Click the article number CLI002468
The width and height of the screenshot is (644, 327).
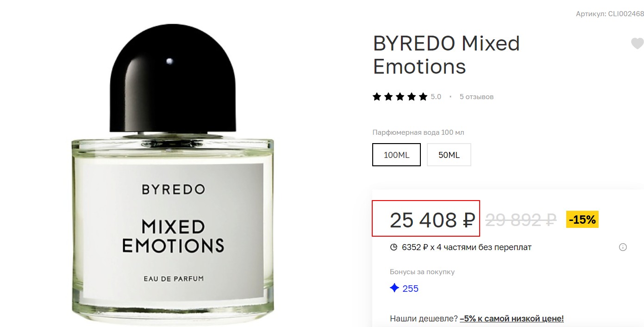pyautogui.click(x=610, y=14)
